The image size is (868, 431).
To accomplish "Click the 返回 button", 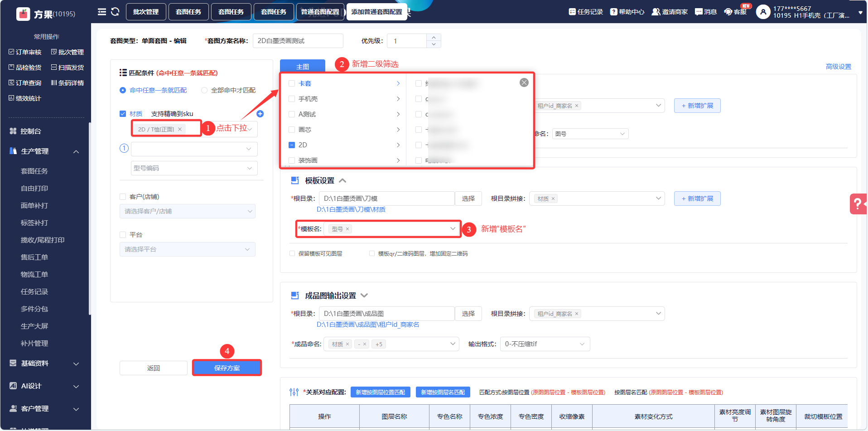I will pos(154,368).
